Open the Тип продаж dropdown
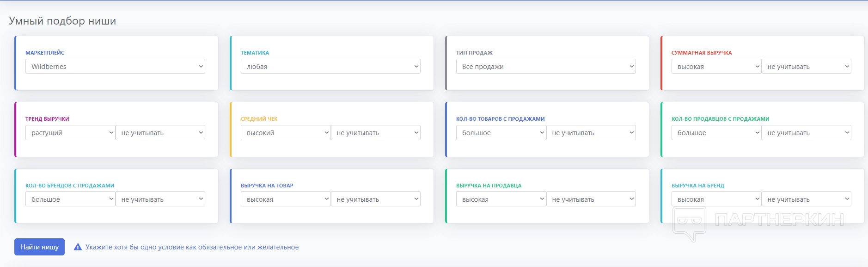 [x=546, y=67]
